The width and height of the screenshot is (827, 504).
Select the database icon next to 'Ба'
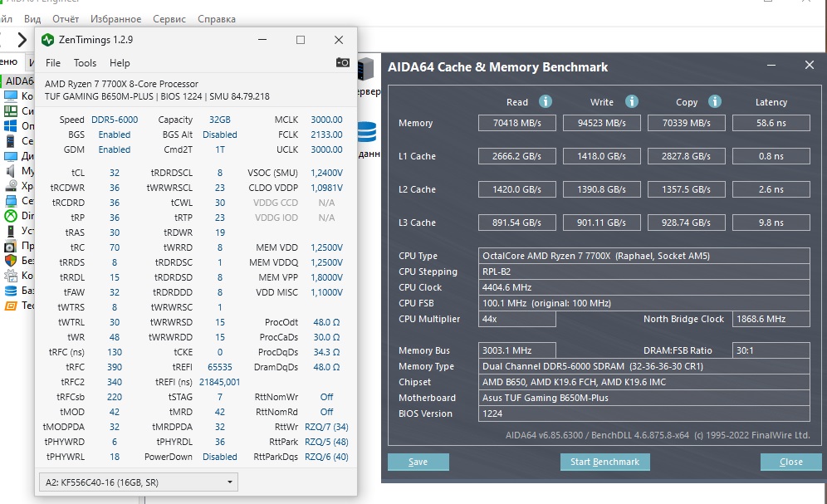coord(11,291)
